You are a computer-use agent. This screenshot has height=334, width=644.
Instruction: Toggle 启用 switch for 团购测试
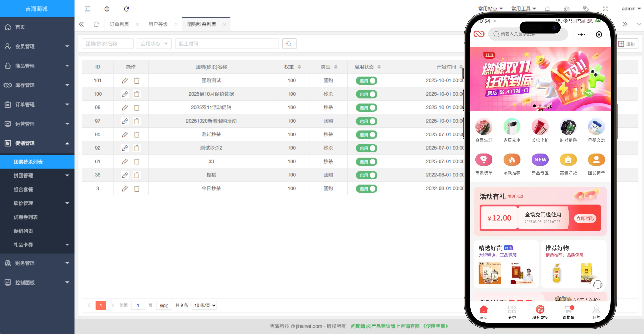(x=366, y=81)
